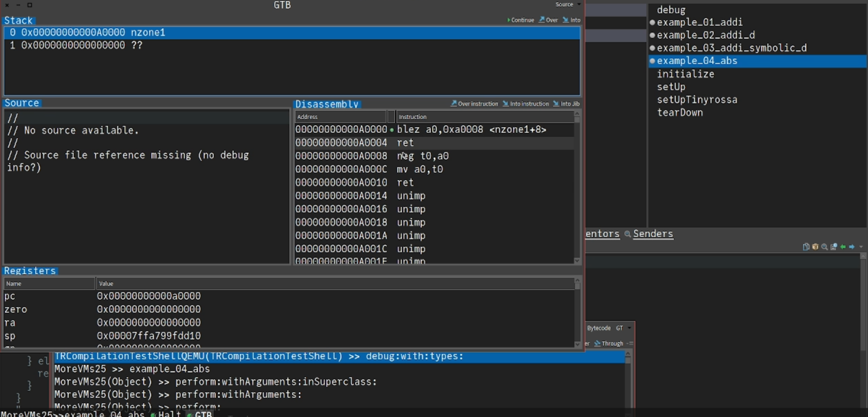868x417 pixels.
Task: Select the perform:withArguments: stack frame
Action: 339,395
